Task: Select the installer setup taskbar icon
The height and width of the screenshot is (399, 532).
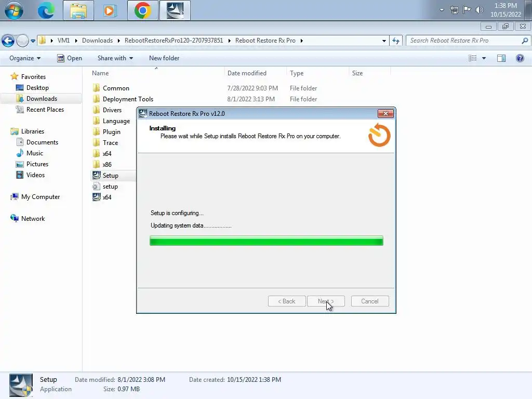Action: coord(175,10)
